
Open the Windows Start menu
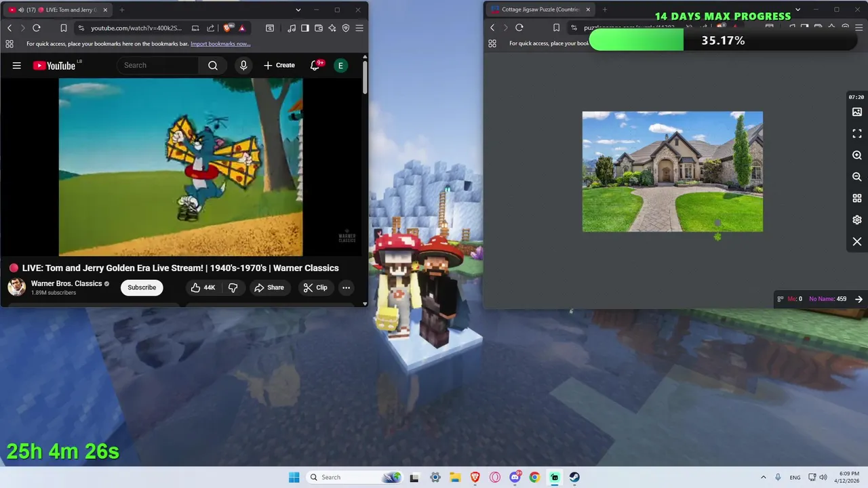tap(294, 477)
